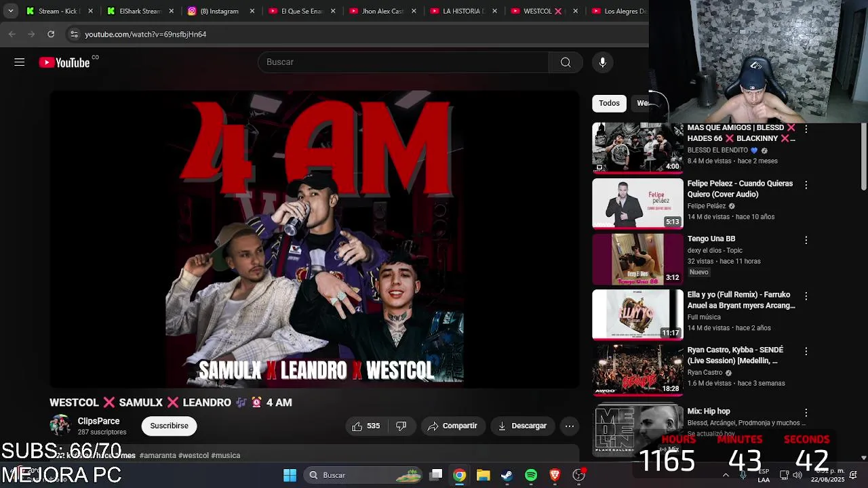This screenshot has height=488, width=868.
Task: Click the Descargar download button
Action: coord(522,426)
